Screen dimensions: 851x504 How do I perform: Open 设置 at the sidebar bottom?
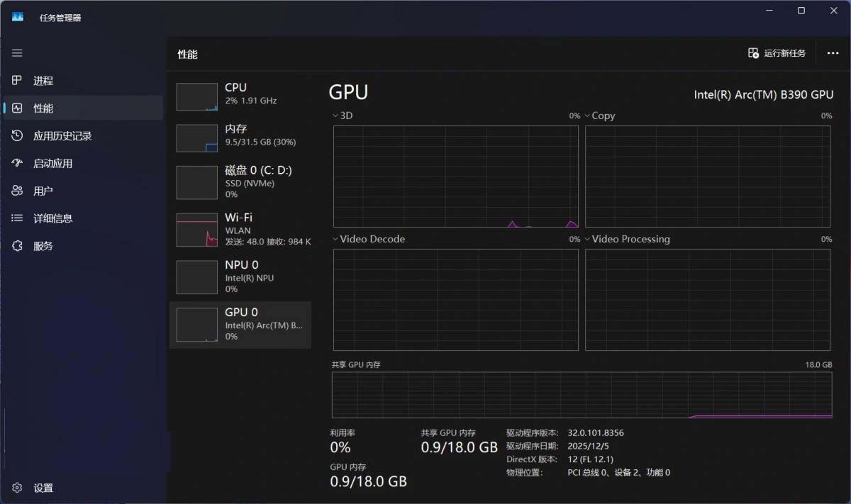(x=84, y=488)
